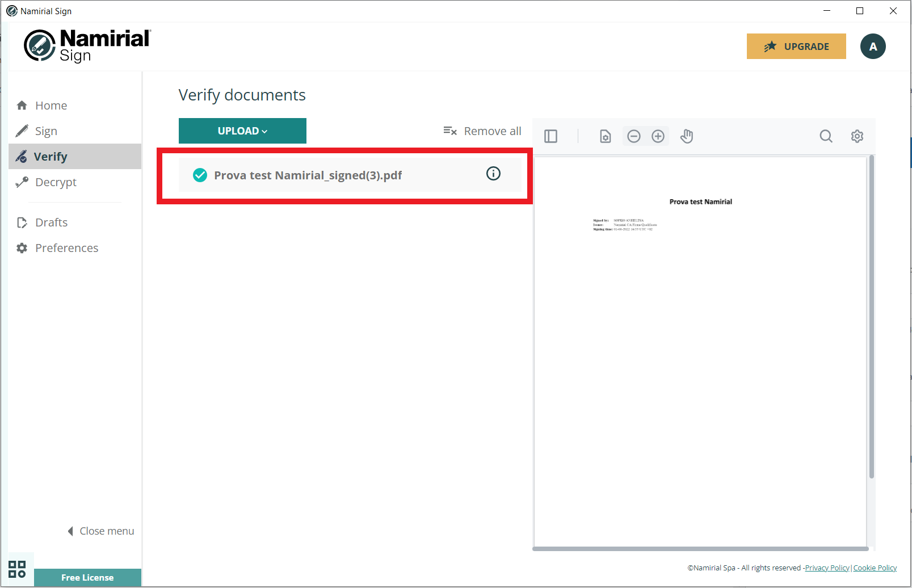Screen dimensions: 912x588
Task: Click the Namirial Sign logo
Action: 87,45
